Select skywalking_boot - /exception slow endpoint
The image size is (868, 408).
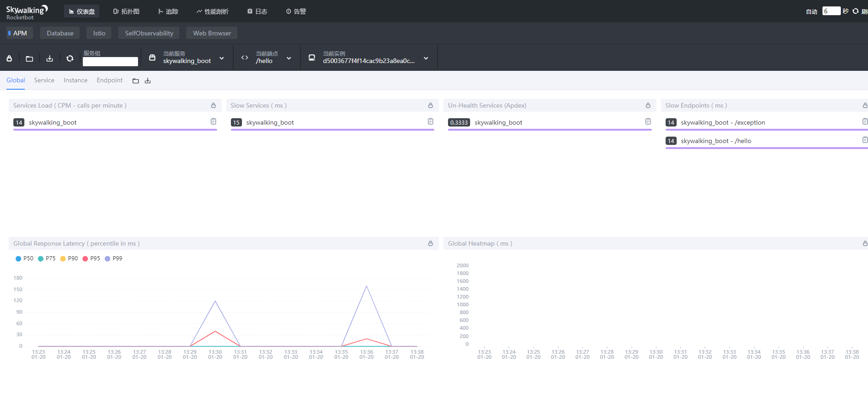click(x=723, y=122)
